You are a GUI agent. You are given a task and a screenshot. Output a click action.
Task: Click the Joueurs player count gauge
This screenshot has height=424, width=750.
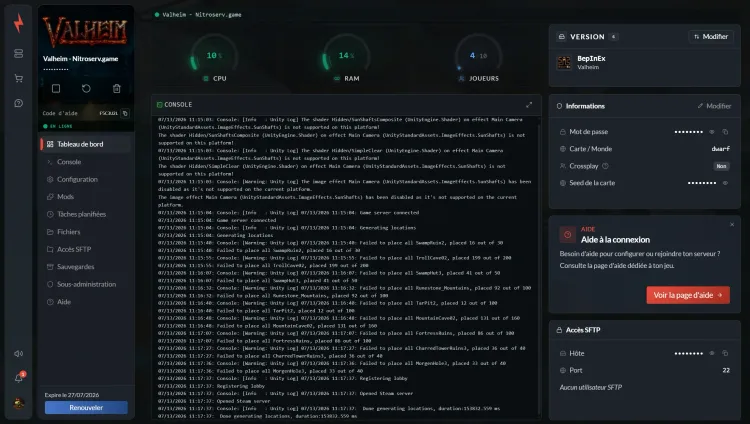point(478,59)
